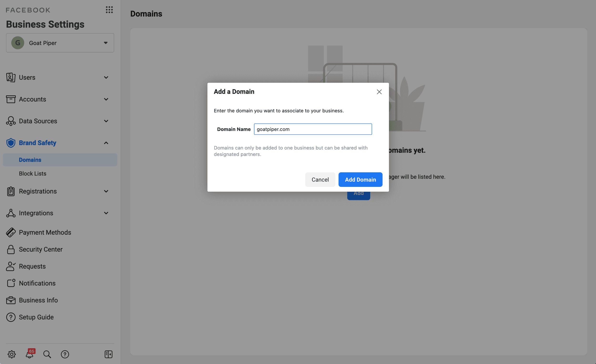The image size is (596, 364).
Task: Click the search magnifier icon
Action: pos(47,354)
